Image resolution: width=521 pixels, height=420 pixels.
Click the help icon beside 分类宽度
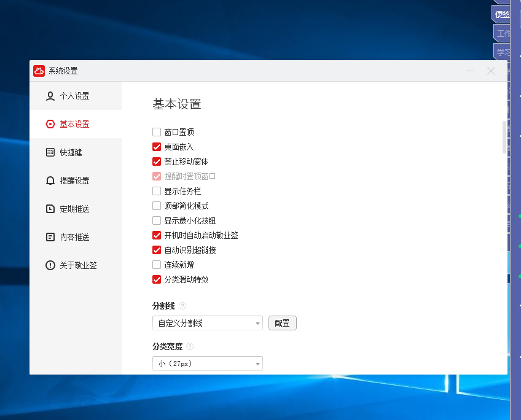pyautogui.click(x=190, y=346)
